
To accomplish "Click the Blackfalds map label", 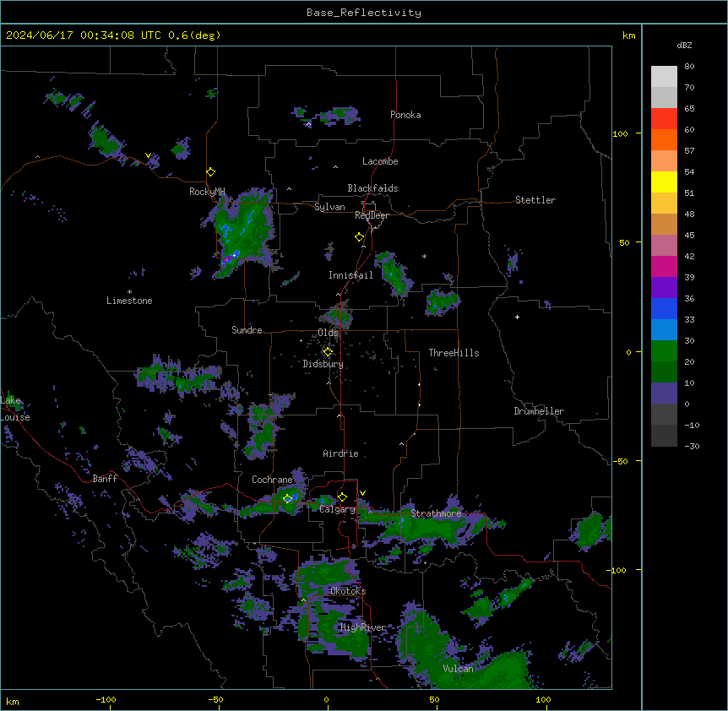I will [x=372, y=188].
